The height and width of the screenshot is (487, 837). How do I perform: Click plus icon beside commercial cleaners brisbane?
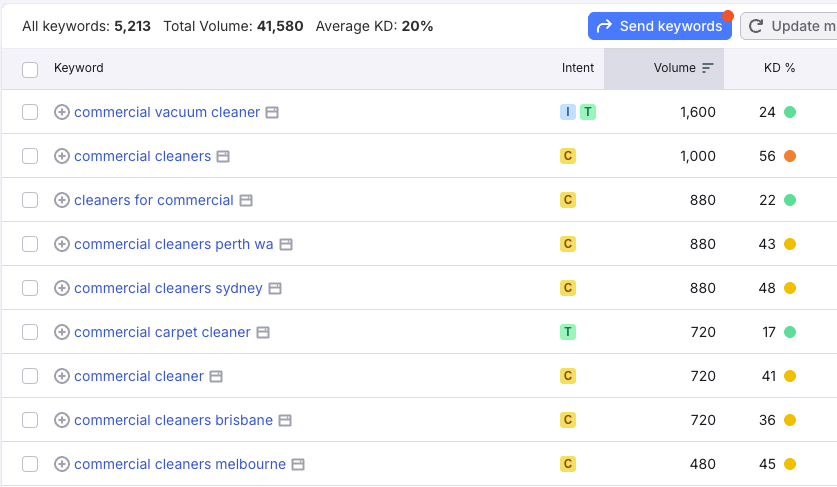point(62,420)
